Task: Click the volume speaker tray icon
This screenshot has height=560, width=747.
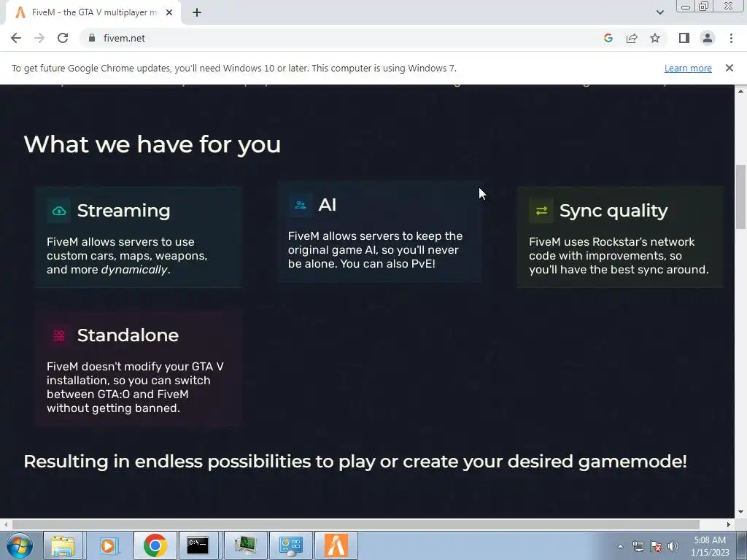Action: pos(673,546)
